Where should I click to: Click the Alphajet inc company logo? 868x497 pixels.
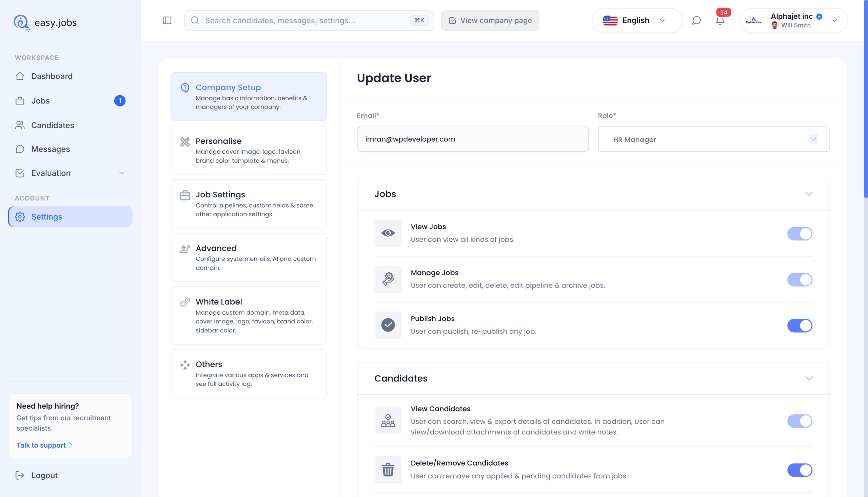click(x=753, y=20)
